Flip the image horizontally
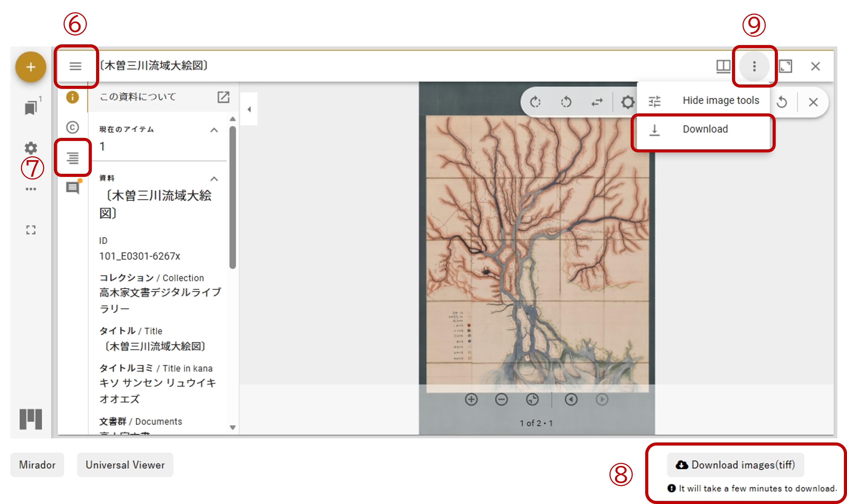This screenshot has width=847, height=504. coord(597,102)
